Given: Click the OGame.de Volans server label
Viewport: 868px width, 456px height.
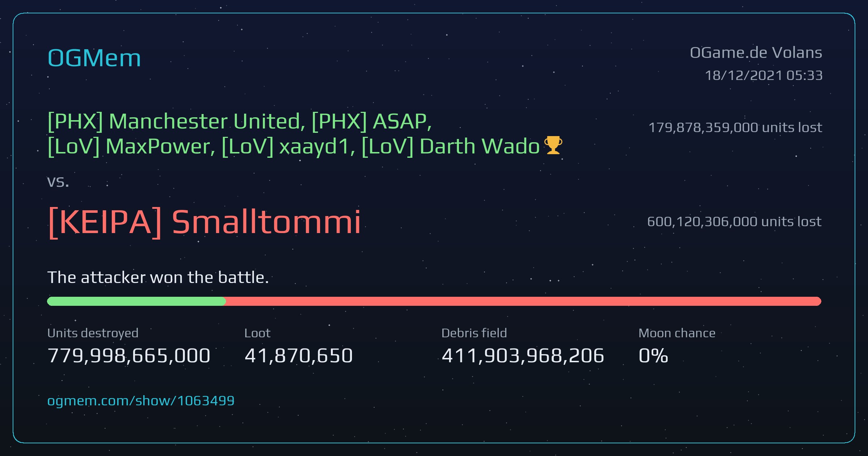Looking at the screenshot, I should 756,53.
